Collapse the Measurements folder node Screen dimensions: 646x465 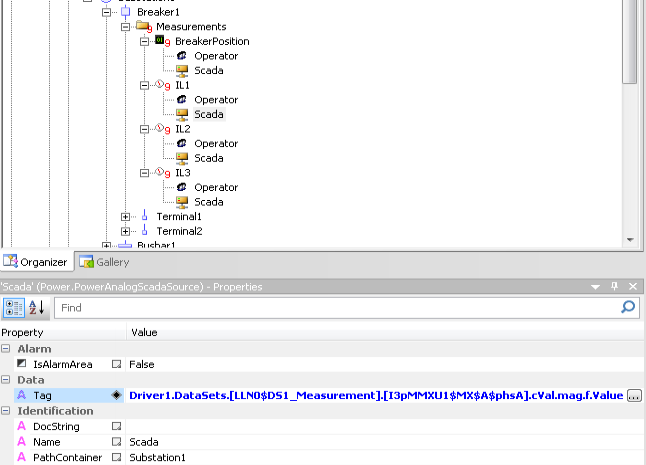[125, 27]
